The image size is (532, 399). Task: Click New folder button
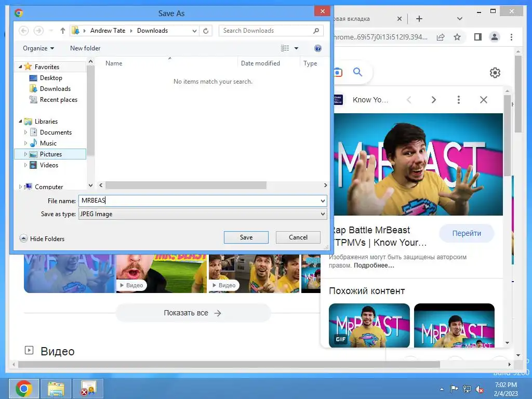point(85,48)
